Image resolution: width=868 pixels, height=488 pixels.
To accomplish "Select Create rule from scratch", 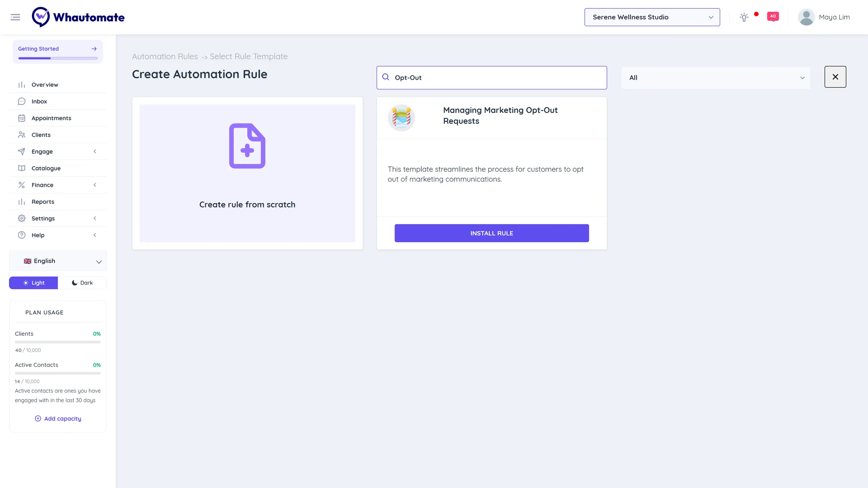I will [x=247, y=173].
